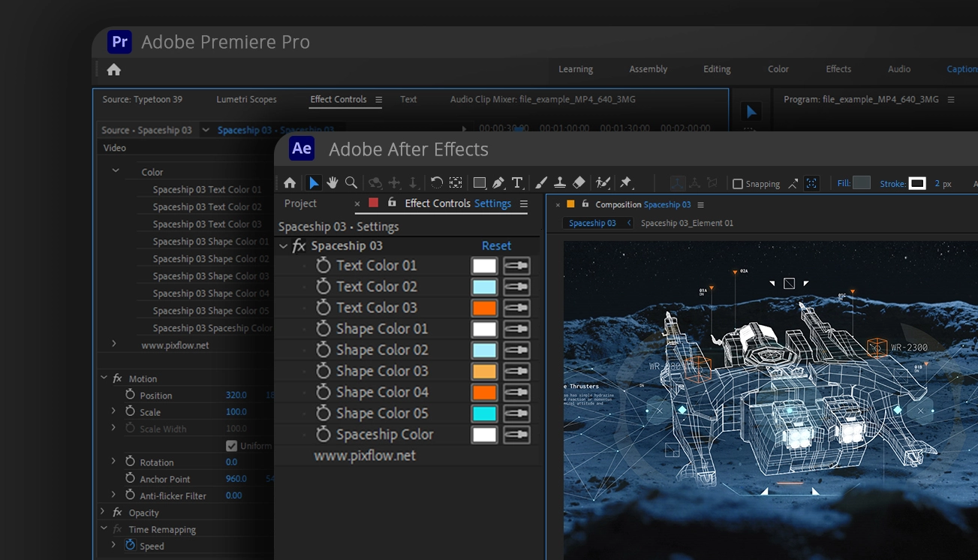
Task: Collapse Time Remapping section in Premiere
Action: pyautogui.click(x=104, y=528)
